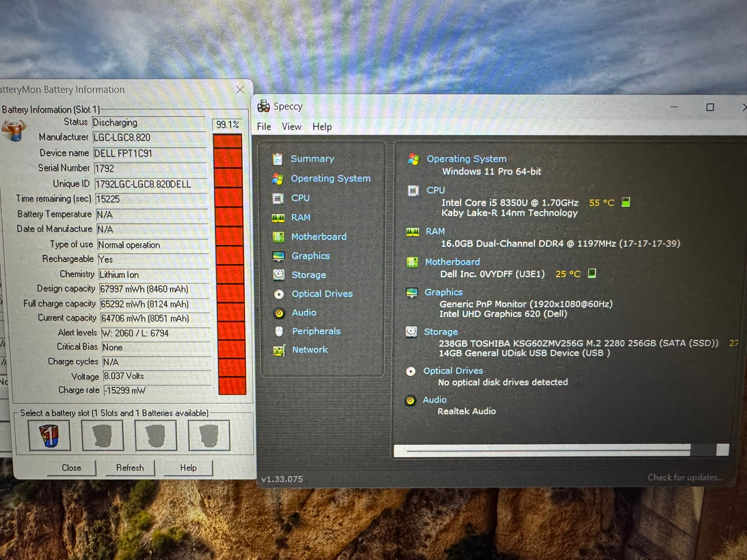Click the Graphics icon in summary pane
The height and width of the screenshot is (560, 747).
tap(412, 292)
